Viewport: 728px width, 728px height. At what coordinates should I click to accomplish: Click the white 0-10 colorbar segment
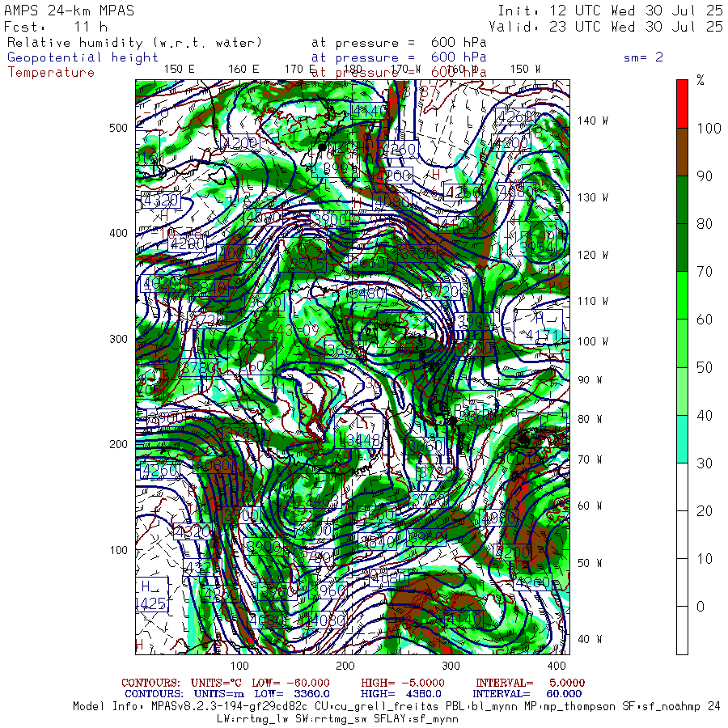click(x=682, y=582)
